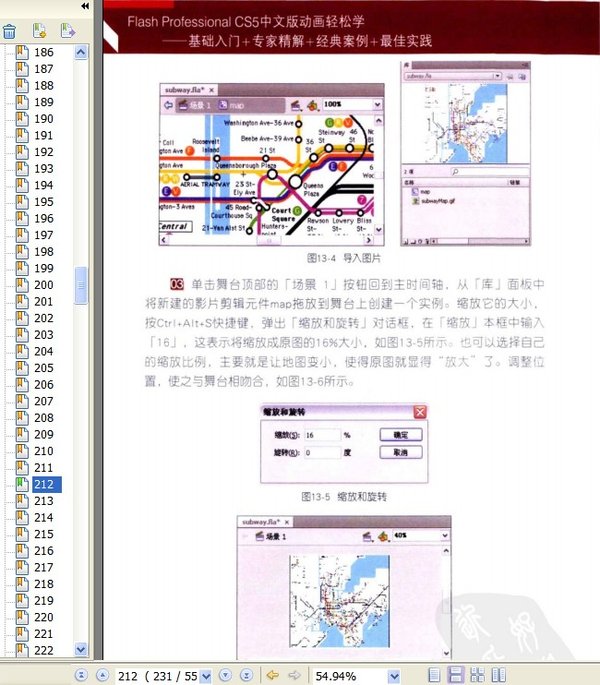Select bookmark 199

[44, 268]
